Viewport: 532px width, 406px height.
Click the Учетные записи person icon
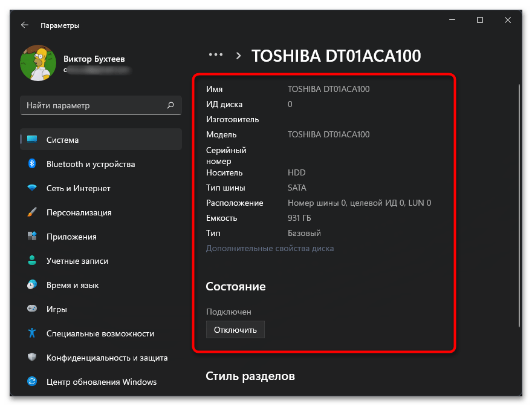tap(32, 260)
